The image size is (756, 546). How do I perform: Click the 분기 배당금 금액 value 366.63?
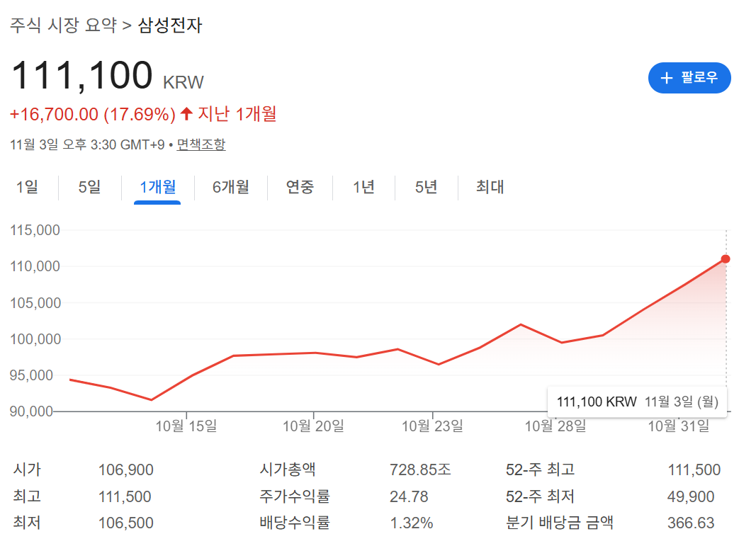coord(691,523)
